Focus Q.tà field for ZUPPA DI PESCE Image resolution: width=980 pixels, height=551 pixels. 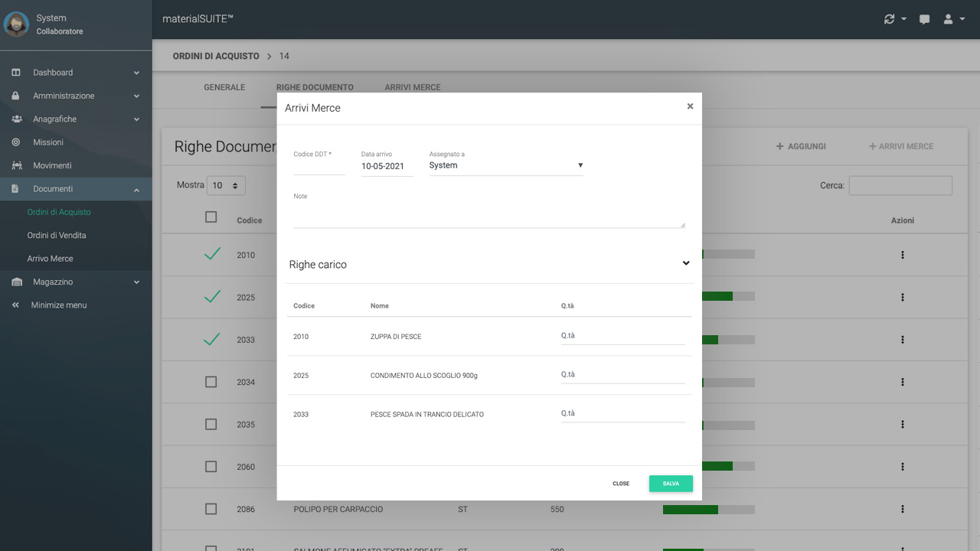click(623, 336)
